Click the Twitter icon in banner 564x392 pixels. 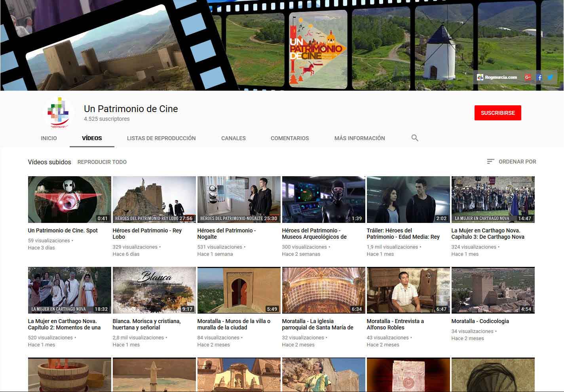pyautogui.click(x=550, y=77)
